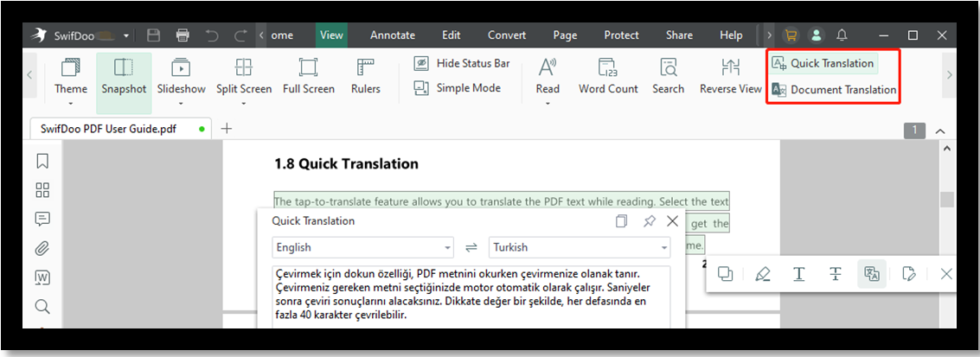980x357 pixels.
Task: Open the sidebar Search magnifier icon
Action: click(42, 307)
